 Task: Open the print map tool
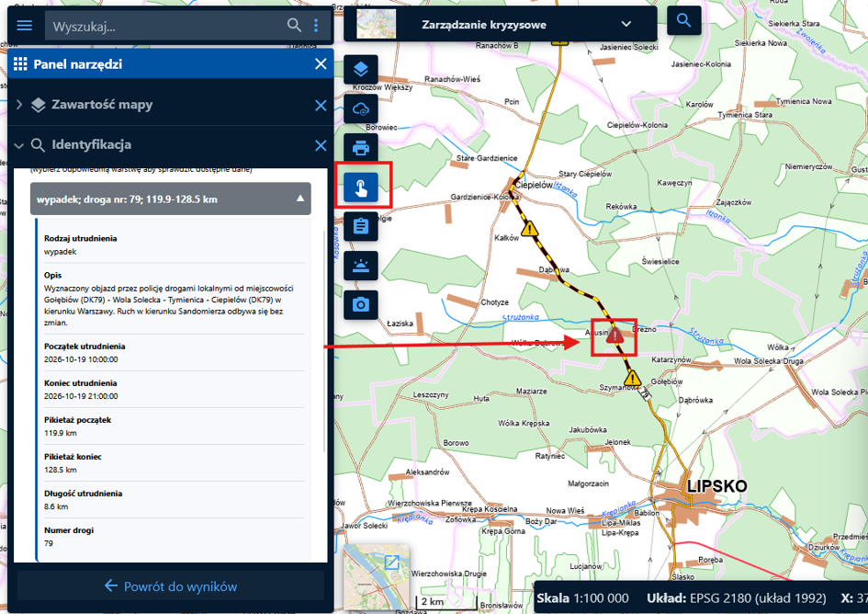point(361,148)
